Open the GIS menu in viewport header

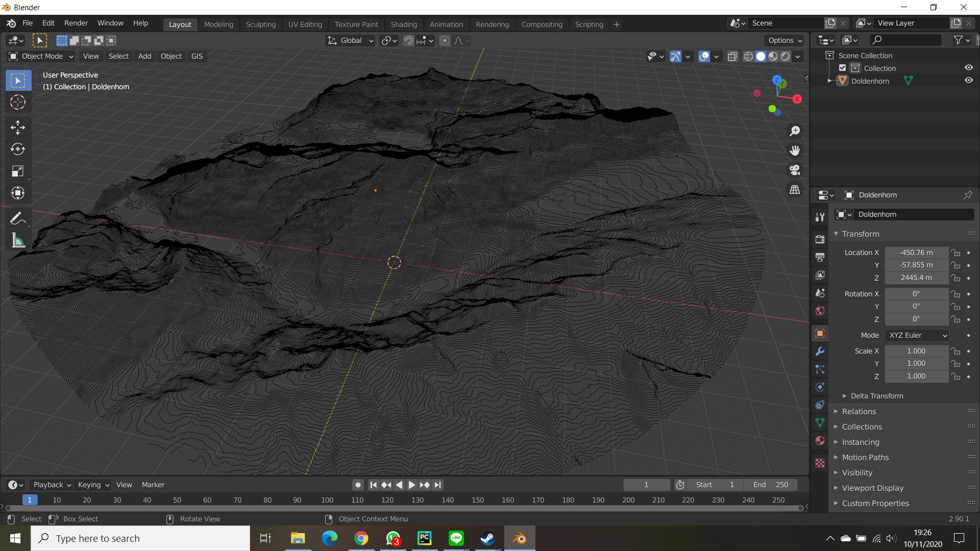197,56
